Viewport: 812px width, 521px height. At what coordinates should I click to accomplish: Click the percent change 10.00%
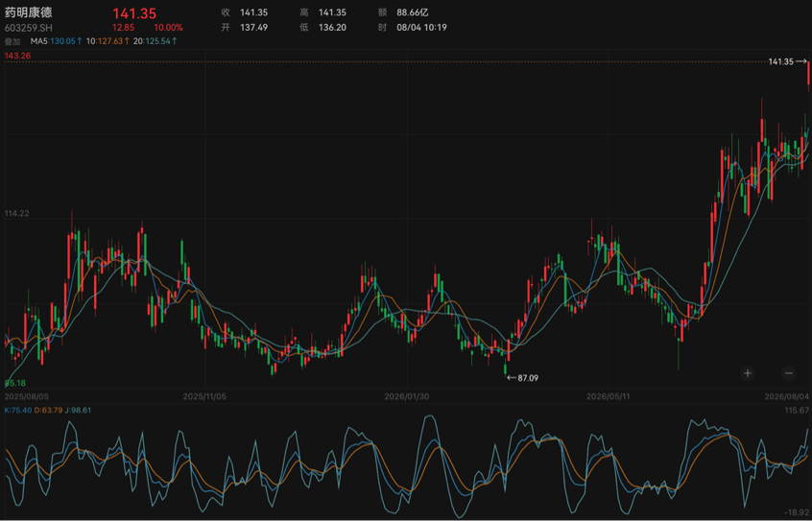(x=168, y=28)
